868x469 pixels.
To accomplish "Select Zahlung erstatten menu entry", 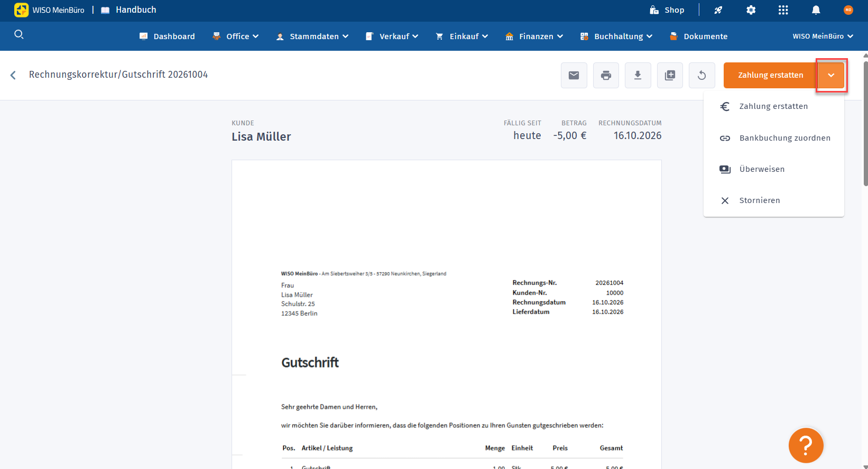I will (774, 106).
